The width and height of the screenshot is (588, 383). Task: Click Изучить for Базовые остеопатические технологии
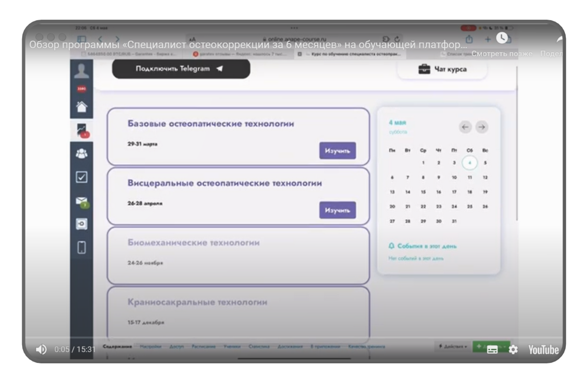coord(337,151)
